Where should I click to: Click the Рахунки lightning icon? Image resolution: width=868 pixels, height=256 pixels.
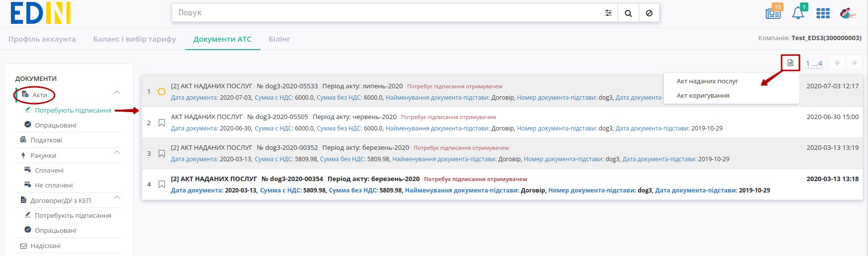(23, 155)
